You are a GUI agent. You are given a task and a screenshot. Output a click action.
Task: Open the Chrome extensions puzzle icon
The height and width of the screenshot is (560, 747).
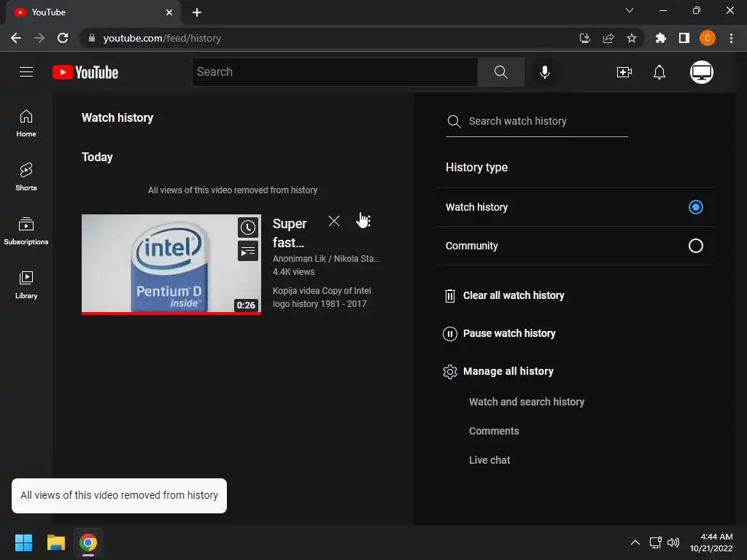(660, 38)
